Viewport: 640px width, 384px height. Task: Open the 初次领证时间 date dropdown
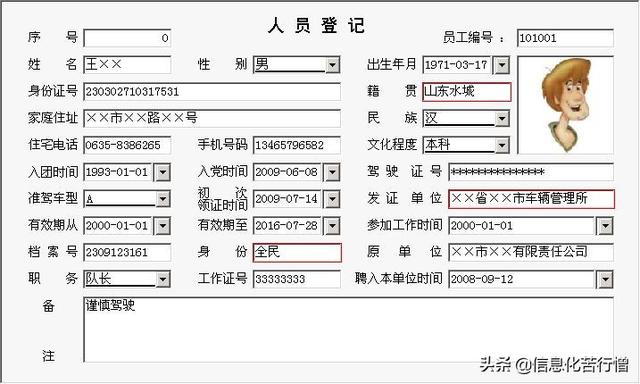coord(332,199)
